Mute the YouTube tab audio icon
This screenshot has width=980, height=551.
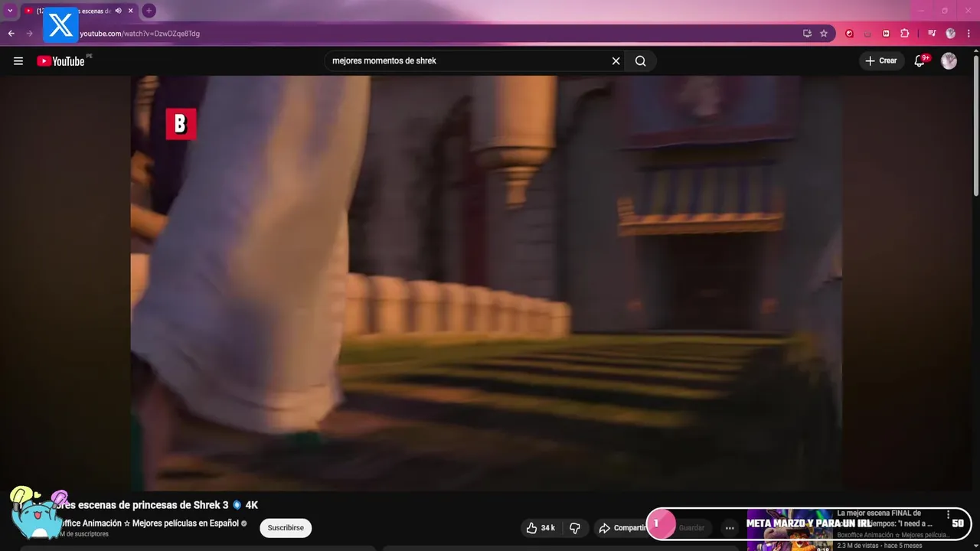(x=118, y=11)
